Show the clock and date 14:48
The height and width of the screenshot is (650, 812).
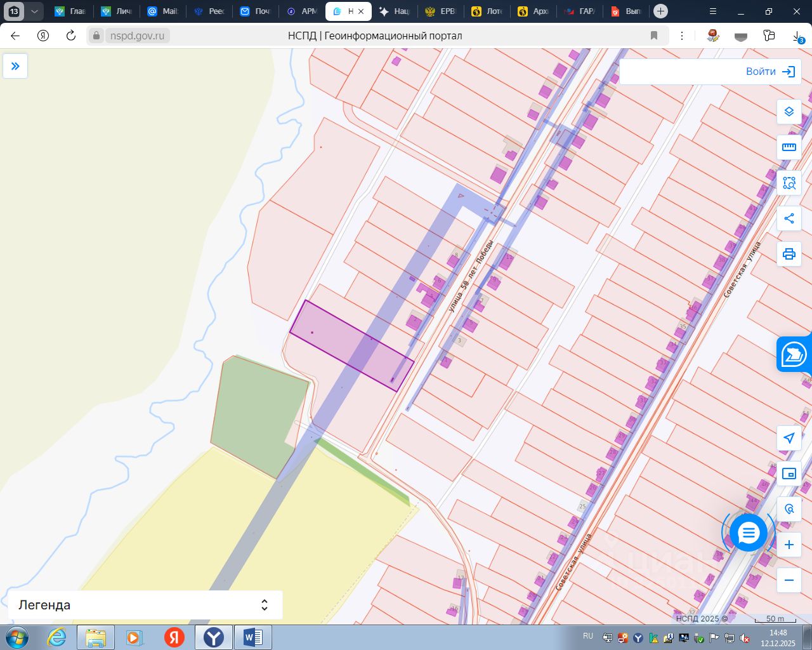(x=778, y=638)
